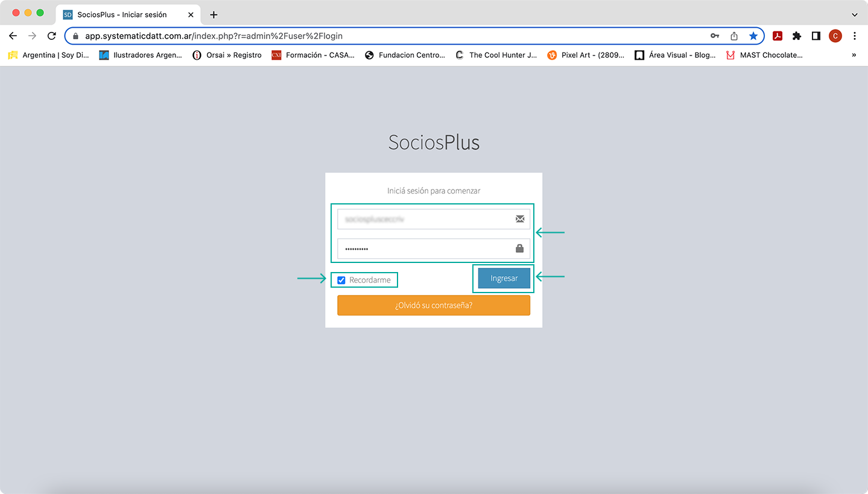Image resolution: width=868 pixels, height=494 pixels.
Task: Open Formación - CASA... bookmark
Action: pos(313,55)
